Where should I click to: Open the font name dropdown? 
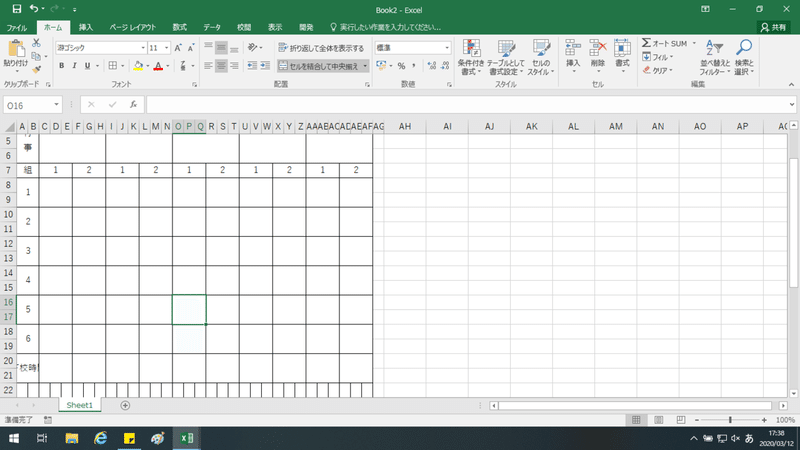click(x=143, y=48)
